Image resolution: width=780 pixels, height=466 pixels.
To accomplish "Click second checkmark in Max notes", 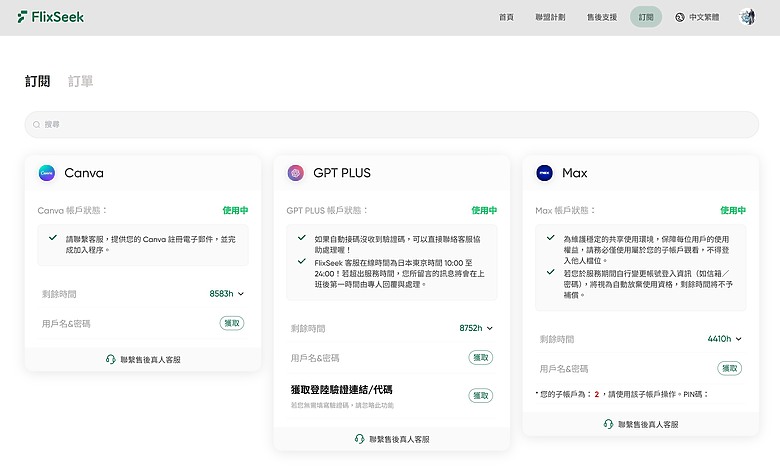I will (x=550, y=272).
